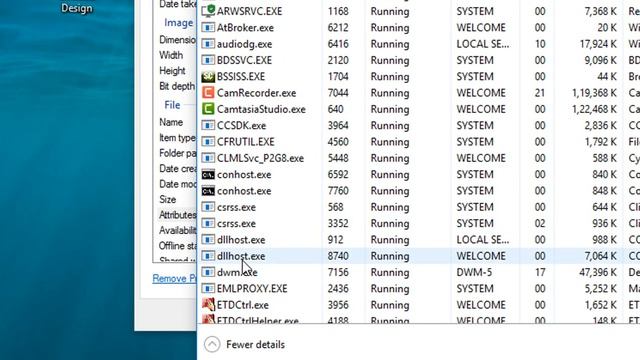Click the CLMLSvc_P2G8.exe process icon
The height and width of the screenshot is (360, 640).
point(208,158)
